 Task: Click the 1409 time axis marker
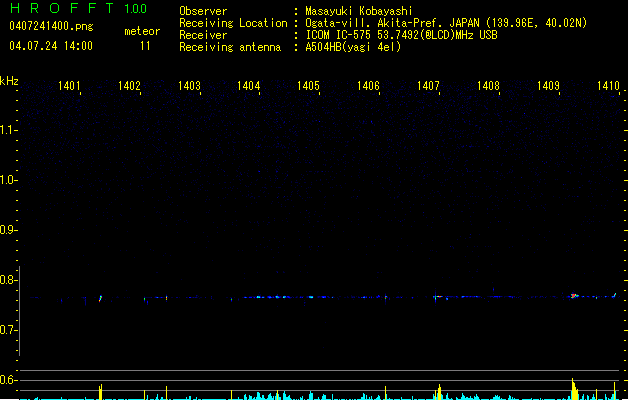click(548, 86)
